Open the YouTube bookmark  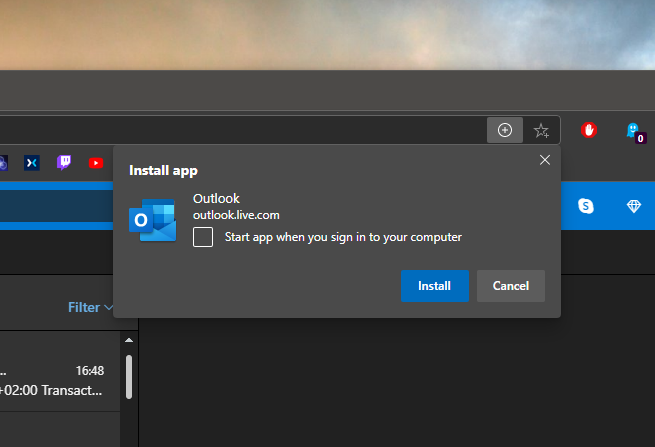point(96,162)
